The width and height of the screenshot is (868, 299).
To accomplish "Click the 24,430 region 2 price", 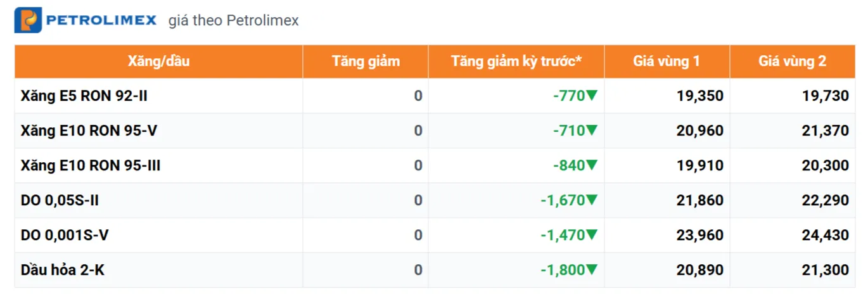I will click(x=826, y=236).
